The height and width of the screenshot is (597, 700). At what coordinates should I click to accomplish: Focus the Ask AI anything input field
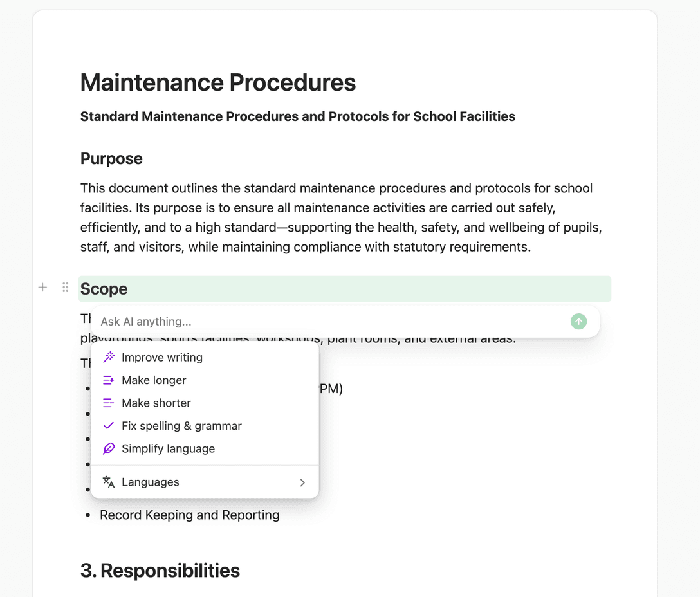click(x=333, y=322)
